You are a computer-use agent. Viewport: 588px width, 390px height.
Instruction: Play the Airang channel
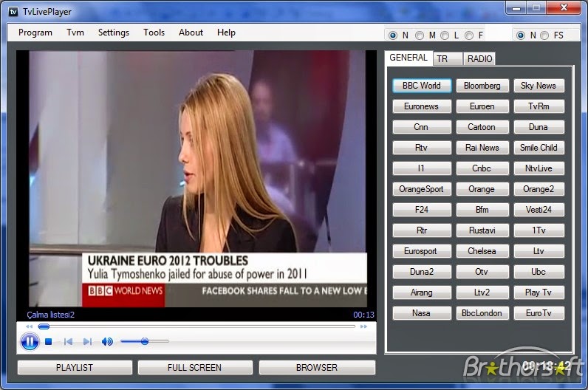pos(422,292)
